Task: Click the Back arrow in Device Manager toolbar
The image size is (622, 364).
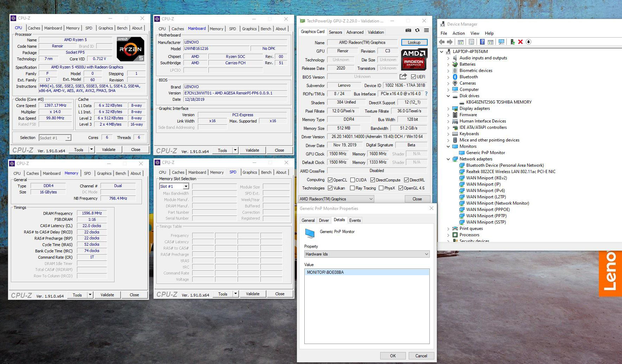Action: coord(442,42)
